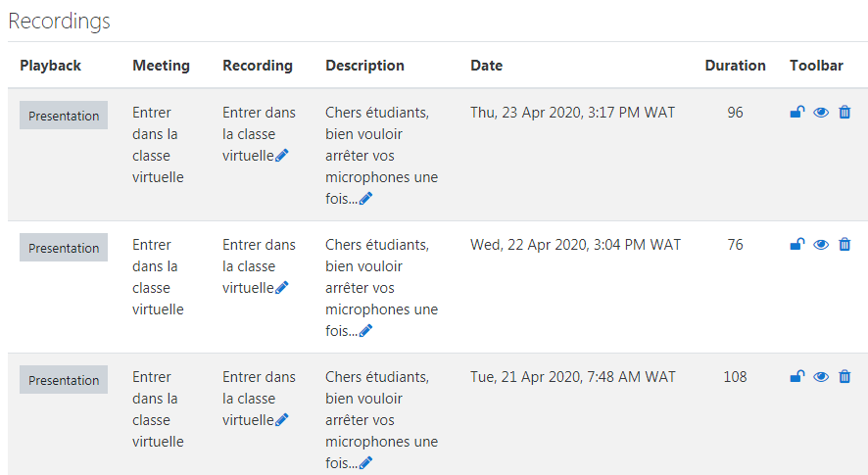
Task: Hide the 22 Apr 2020 recording
Action: 821,245
